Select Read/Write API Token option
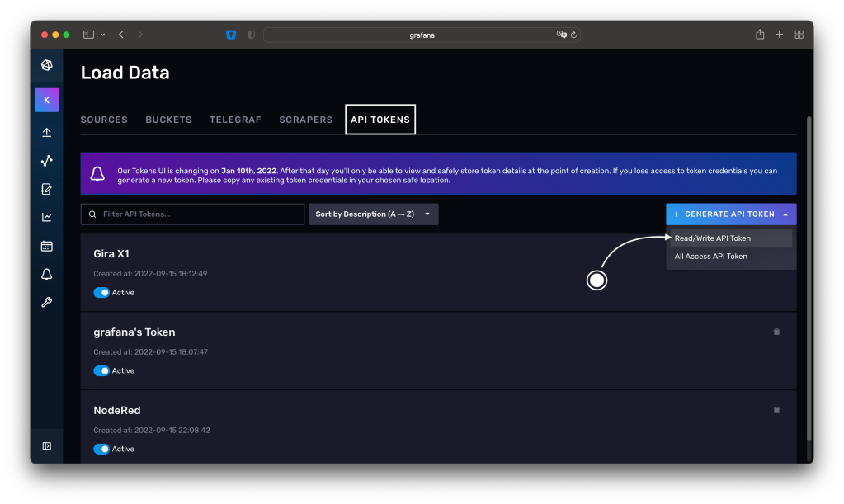 coord(712,238)
